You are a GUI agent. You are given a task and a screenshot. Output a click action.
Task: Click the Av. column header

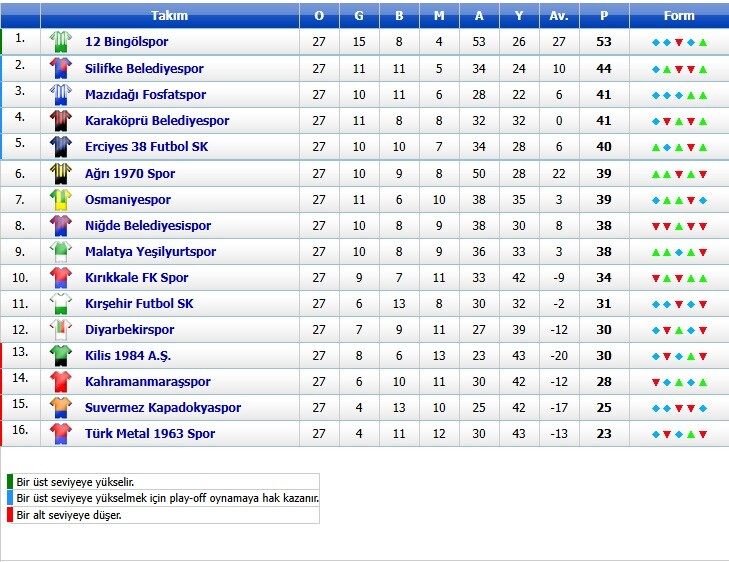click(559, 16)
